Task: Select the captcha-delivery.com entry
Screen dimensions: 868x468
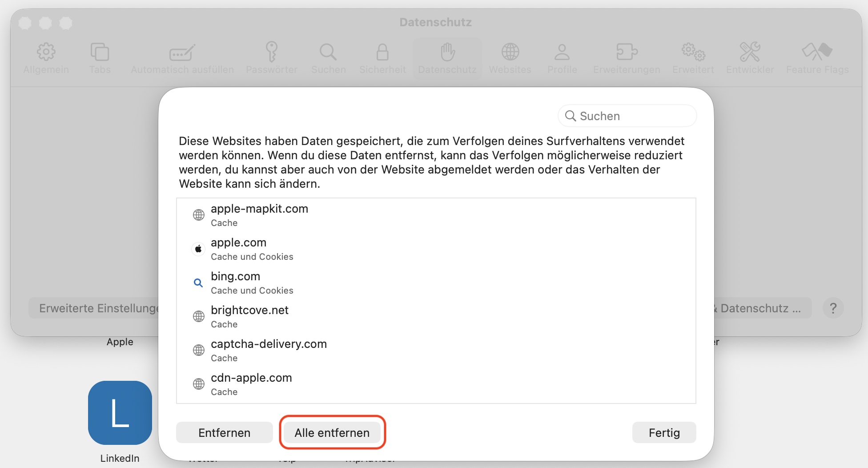Action: [436, 351]
